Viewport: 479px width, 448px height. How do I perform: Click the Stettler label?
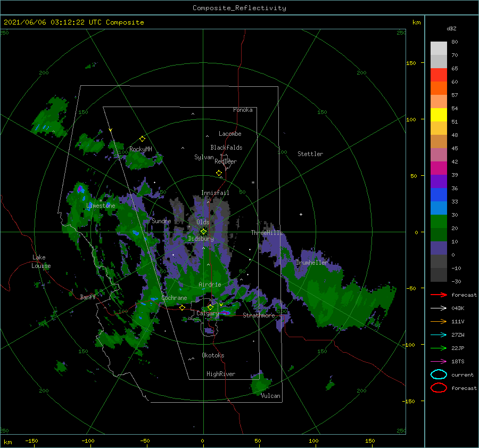coord(310,154)
